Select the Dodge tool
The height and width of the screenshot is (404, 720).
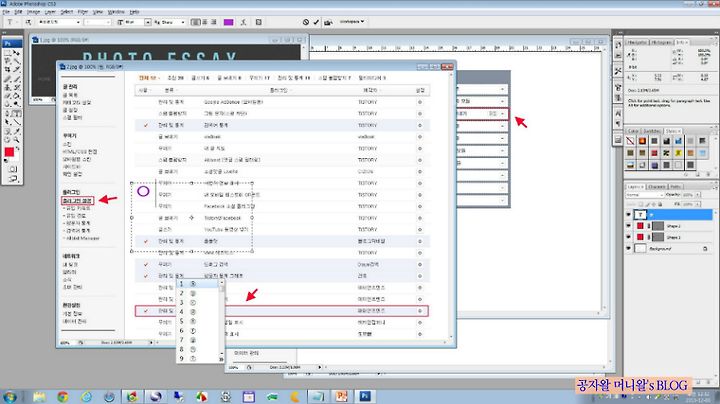coord(17,104)
